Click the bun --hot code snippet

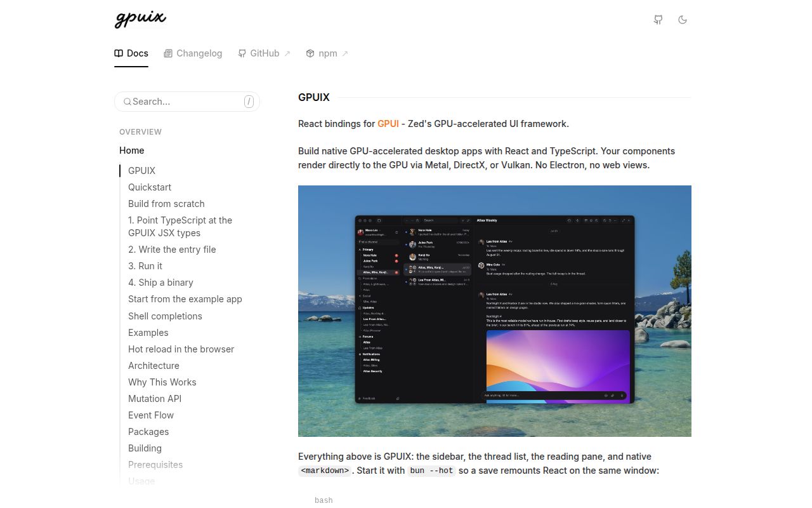pos(431,471)
